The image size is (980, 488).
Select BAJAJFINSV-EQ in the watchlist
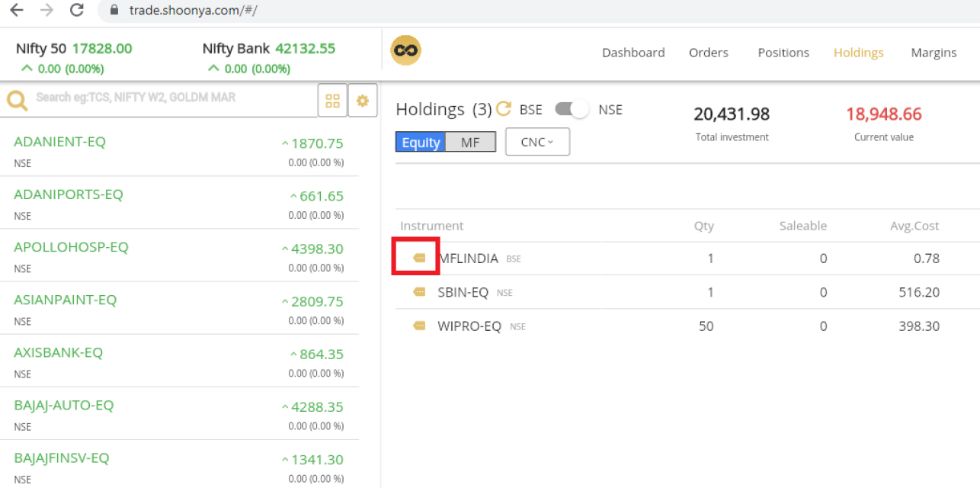click(x=62, y=457)
